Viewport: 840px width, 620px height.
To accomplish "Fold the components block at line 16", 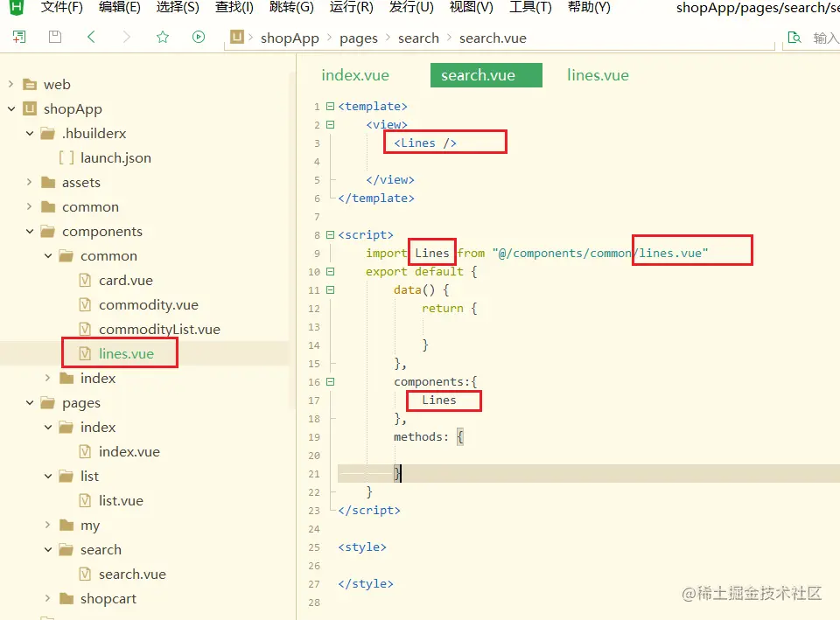I will tap(331, 382).
